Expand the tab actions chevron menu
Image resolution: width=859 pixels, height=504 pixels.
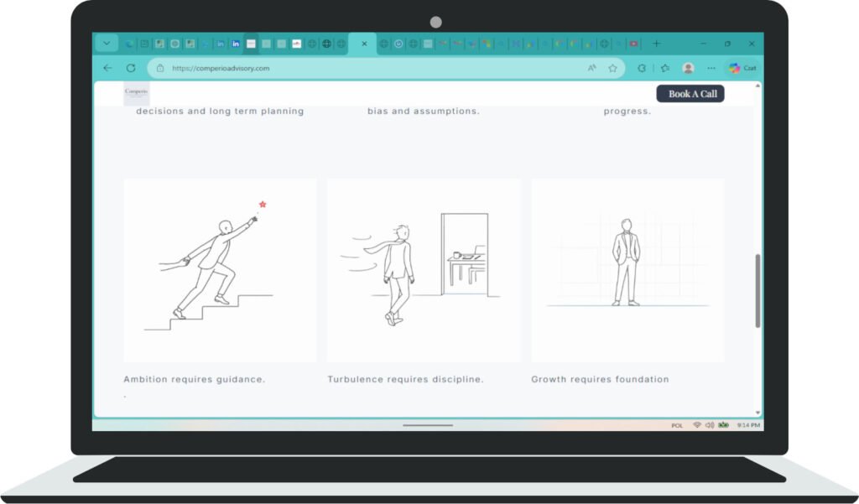pyautogui.click(x=107, y=44)
